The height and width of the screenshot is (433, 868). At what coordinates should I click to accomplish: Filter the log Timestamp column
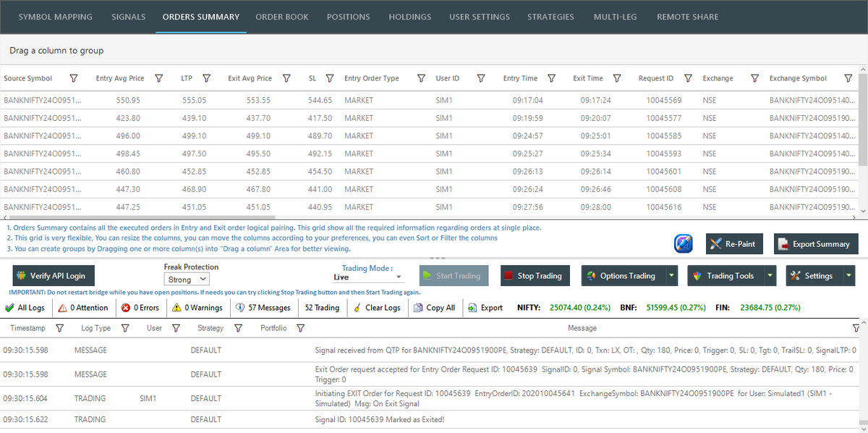[59, 328]
